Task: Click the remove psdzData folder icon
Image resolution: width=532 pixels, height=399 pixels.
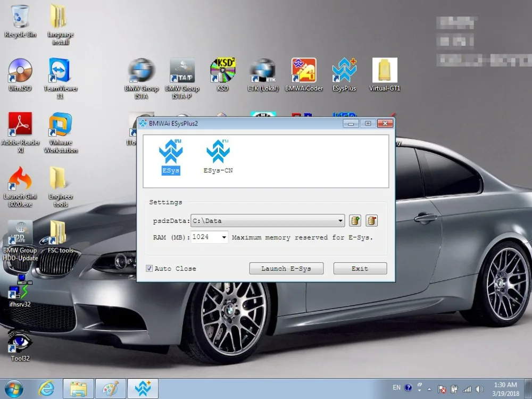Action: (x=371, y=221)
